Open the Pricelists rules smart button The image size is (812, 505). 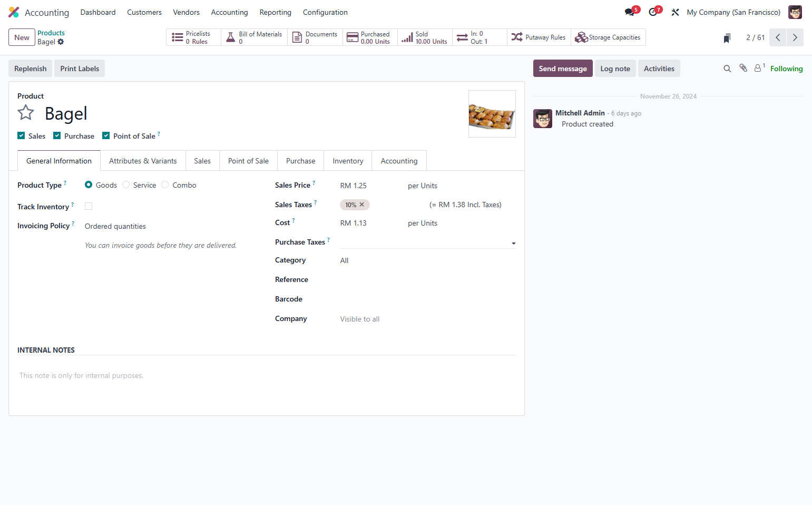click(x=193, y=37)
